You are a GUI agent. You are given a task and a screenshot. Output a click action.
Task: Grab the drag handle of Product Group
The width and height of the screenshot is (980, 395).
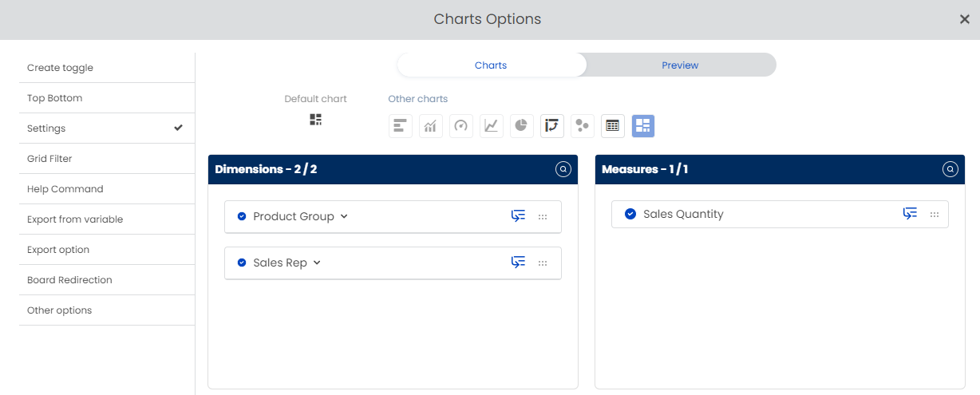pos(543,217)
